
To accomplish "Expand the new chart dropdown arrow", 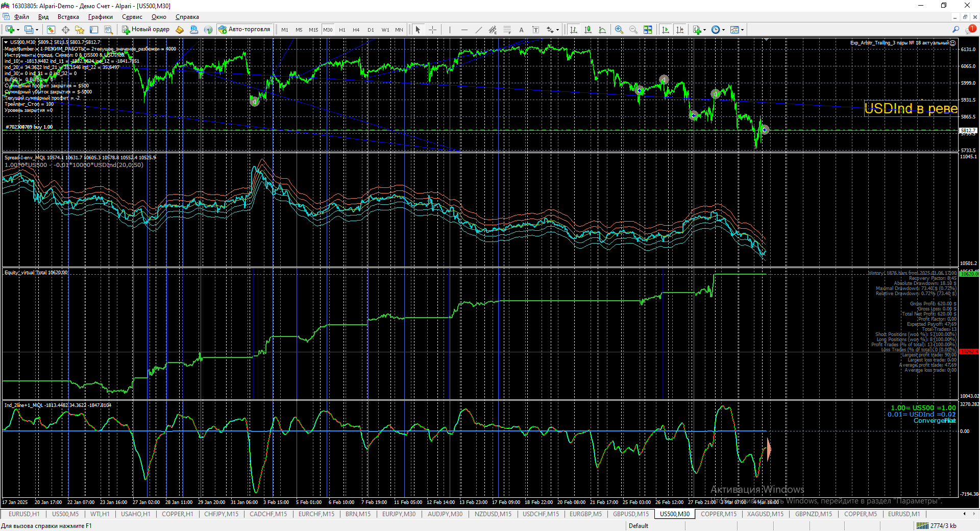I will point(18,30).
